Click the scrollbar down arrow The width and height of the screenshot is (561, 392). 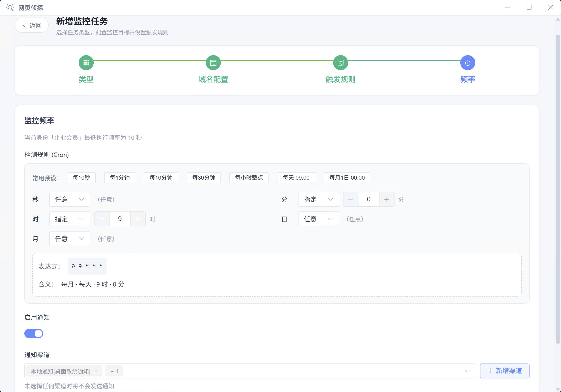click(x=558, y=389)
